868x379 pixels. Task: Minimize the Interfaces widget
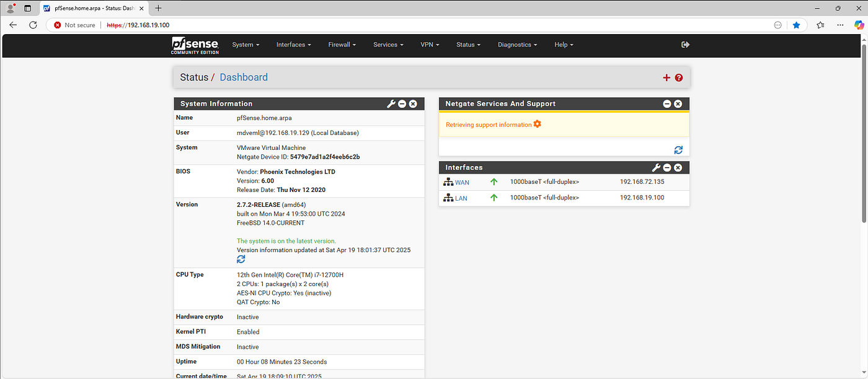point(667,168)
